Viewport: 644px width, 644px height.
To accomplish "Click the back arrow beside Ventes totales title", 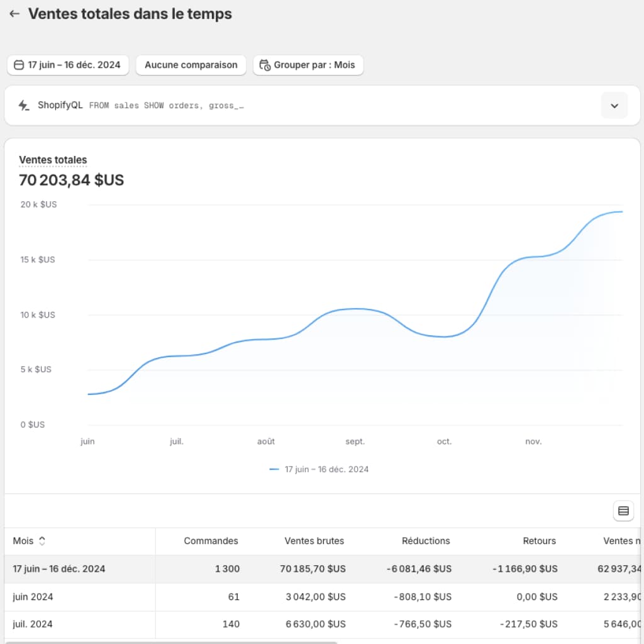I will tap(14, 14).
